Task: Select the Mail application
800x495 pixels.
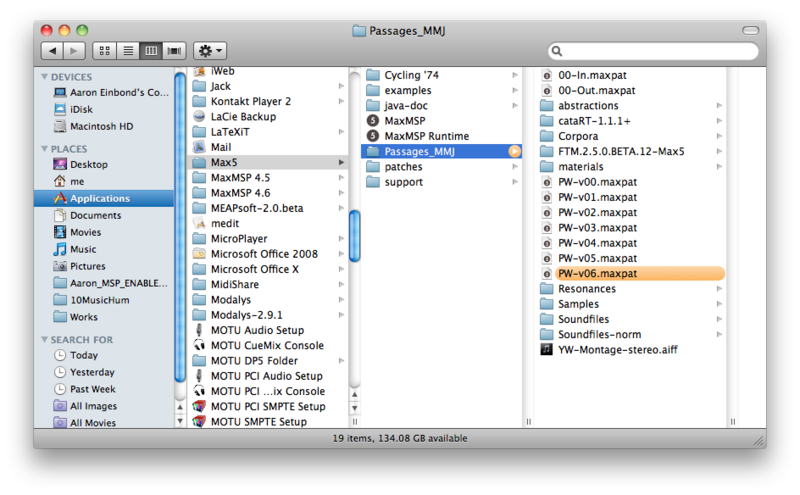Action: click(x=212, y=147)
